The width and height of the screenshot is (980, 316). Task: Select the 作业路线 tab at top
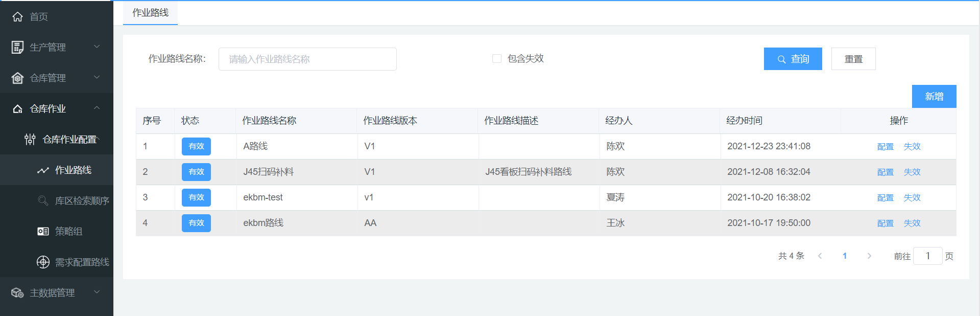(150, 13)
